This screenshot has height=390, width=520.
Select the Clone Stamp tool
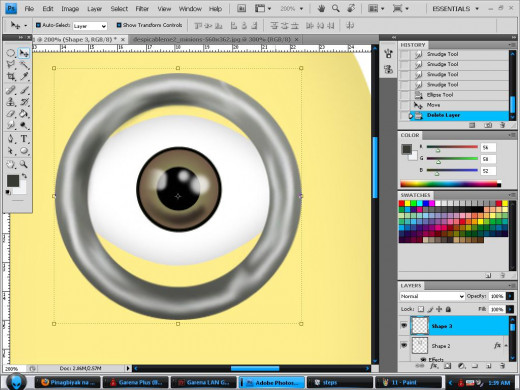point(11,102)
